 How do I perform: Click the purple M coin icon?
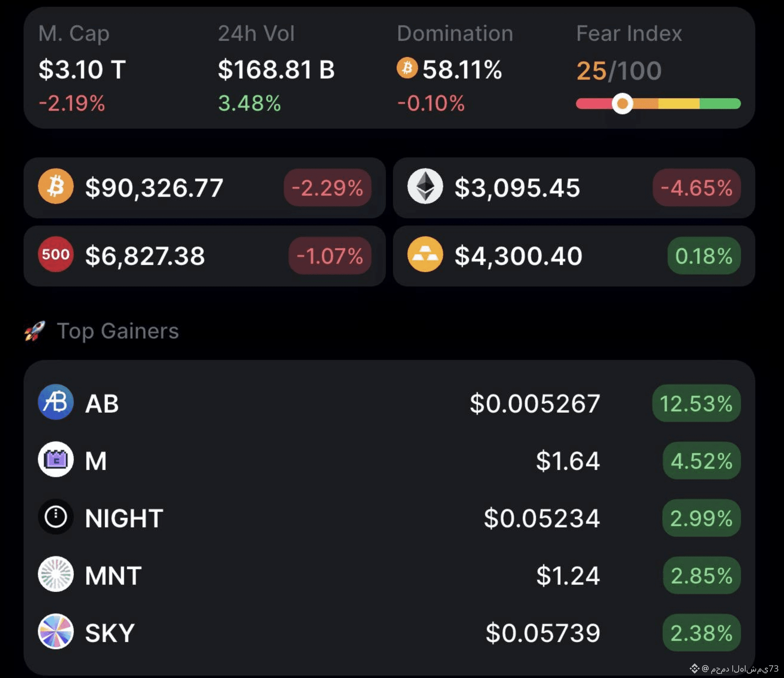[x=56, y=460]
